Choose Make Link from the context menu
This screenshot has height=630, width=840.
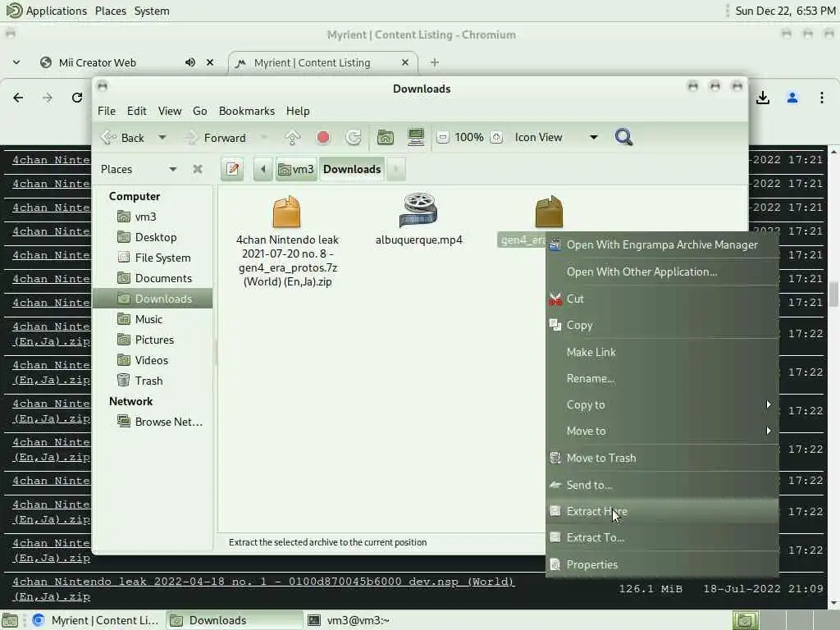(x=662, y=352)
